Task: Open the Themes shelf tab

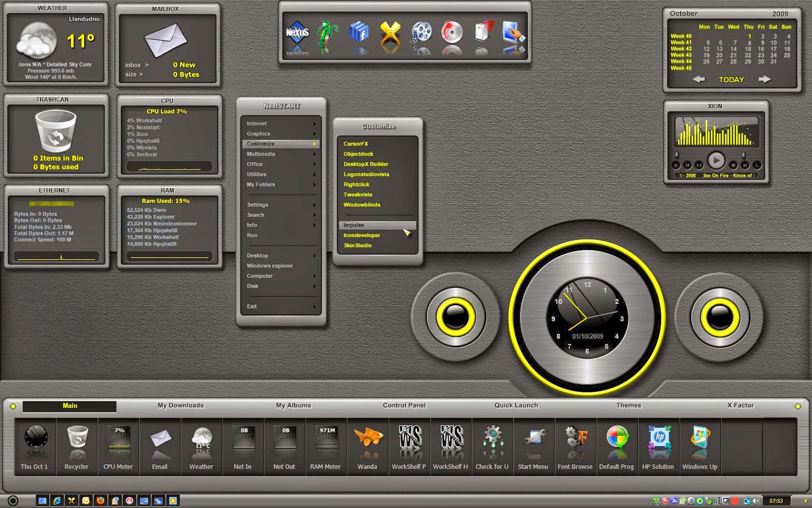Action: coord(629,405)
